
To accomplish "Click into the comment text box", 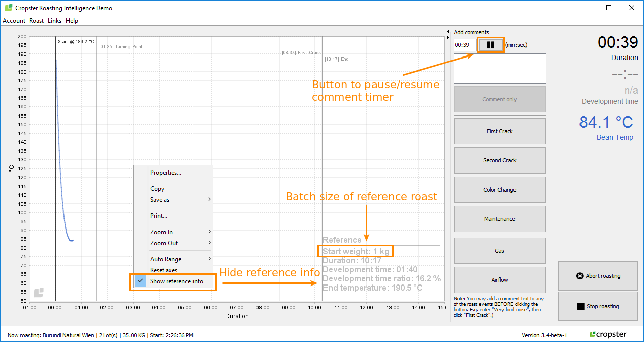I will (499, 69).
